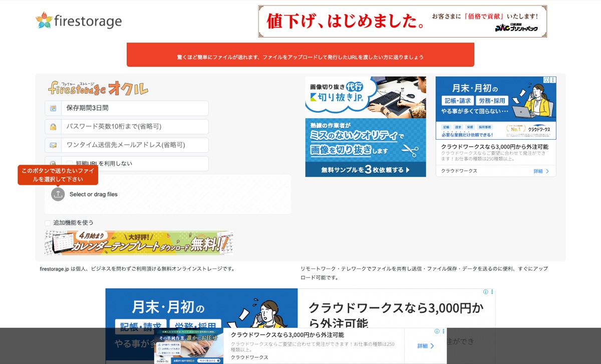Click the circular file upload icon
Viewport: 601px width, 364px height.
click(58, 194)
